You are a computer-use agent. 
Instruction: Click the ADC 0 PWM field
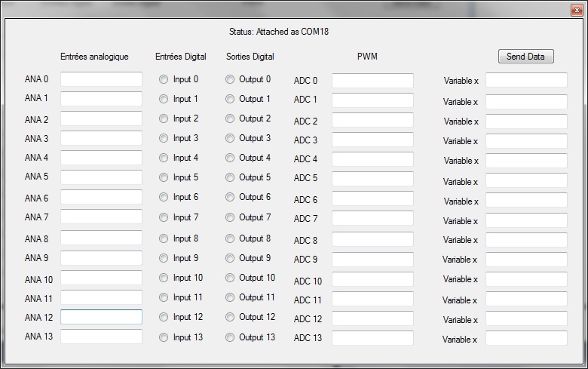pos(372,81)
